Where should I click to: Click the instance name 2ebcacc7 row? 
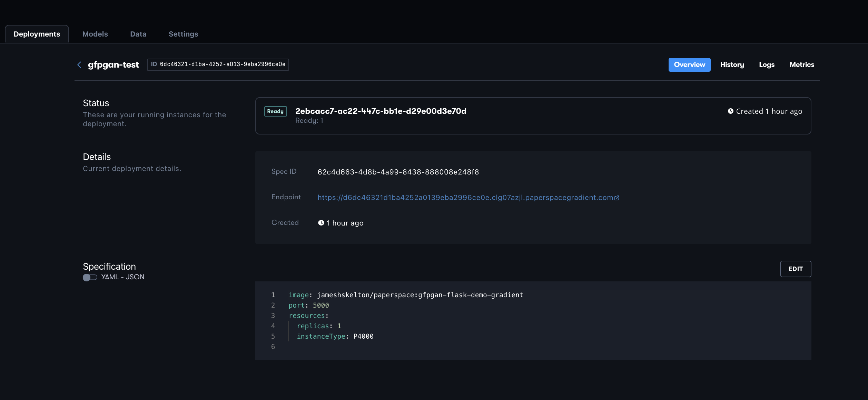[x=381, y=111]
